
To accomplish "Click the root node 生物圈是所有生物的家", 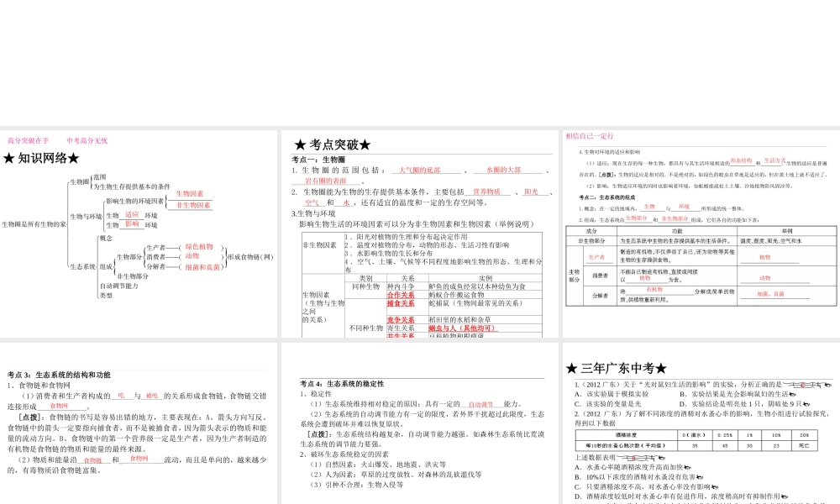I will (34, 224).
